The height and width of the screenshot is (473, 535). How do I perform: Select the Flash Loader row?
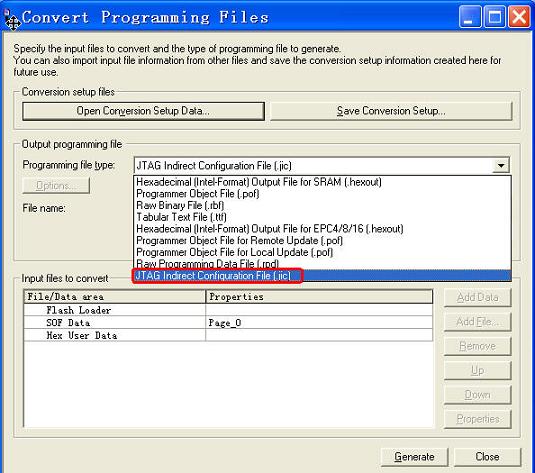point(228,310)
